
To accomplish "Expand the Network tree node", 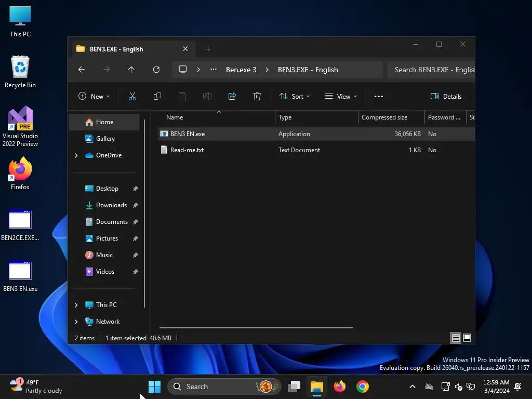I will (x=76, y=322).
